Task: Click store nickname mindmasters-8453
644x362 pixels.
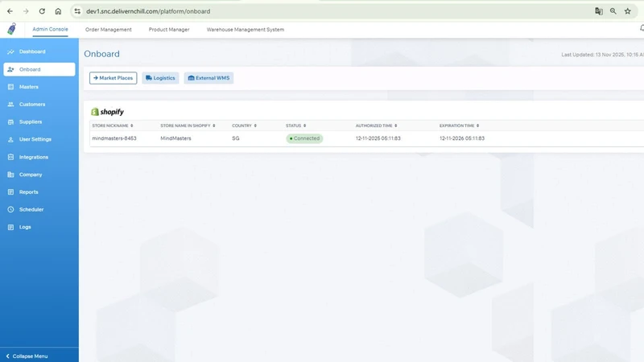Action: click(x=114, y=138)
